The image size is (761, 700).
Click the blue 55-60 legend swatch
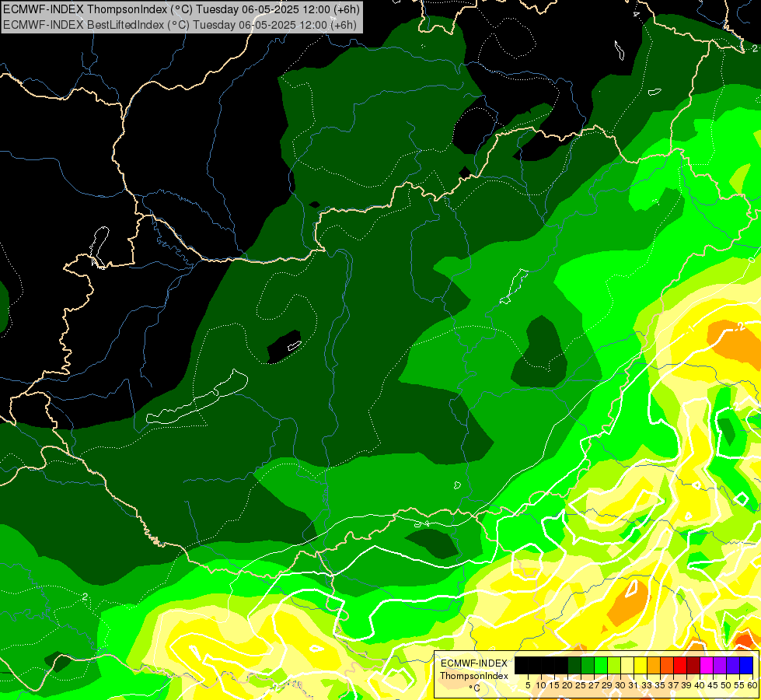coord(746,665)
